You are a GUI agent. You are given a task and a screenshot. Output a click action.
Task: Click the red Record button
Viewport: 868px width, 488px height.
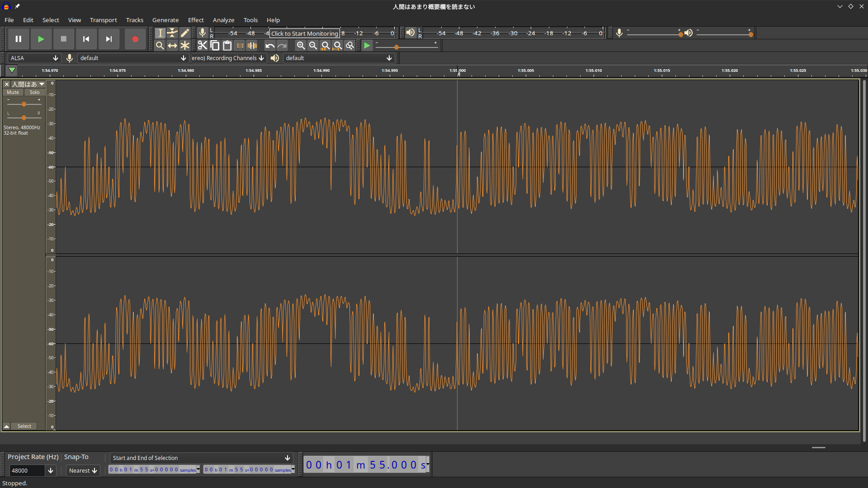[135, 39]
